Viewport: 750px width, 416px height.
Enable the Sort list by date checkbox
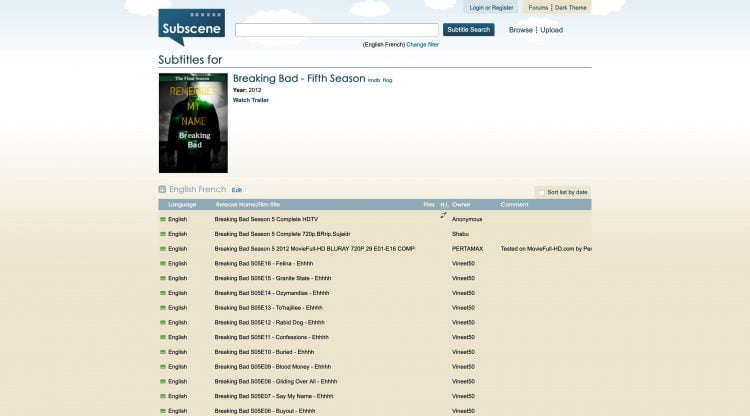[x=541, y=192]
